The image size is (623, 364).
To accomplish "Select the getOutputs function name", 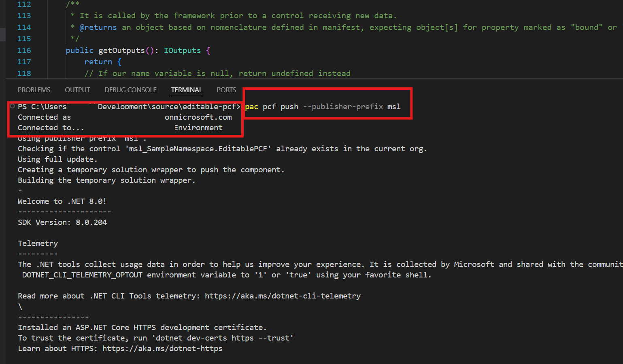I will click(121, 50).
